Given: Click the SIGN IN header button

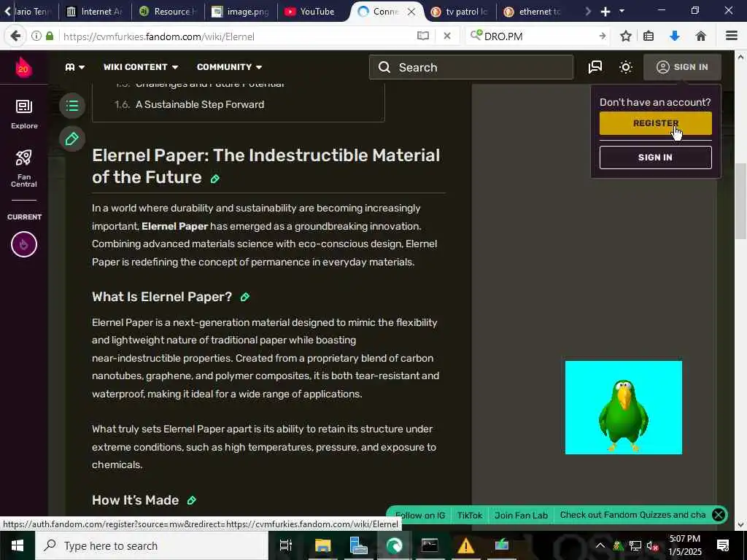Looking at the screenshot, I should coord(682,67).
